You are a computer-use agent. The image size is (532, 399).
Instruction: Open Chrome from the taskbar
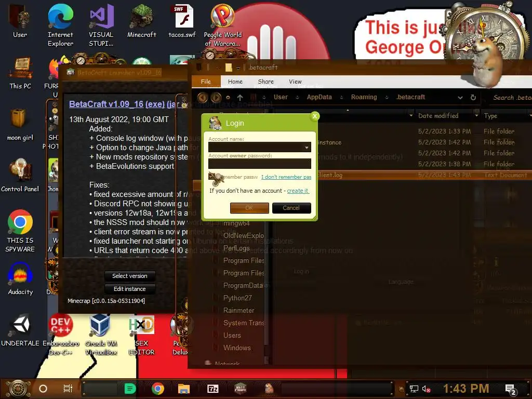click(x=158, y=389)
